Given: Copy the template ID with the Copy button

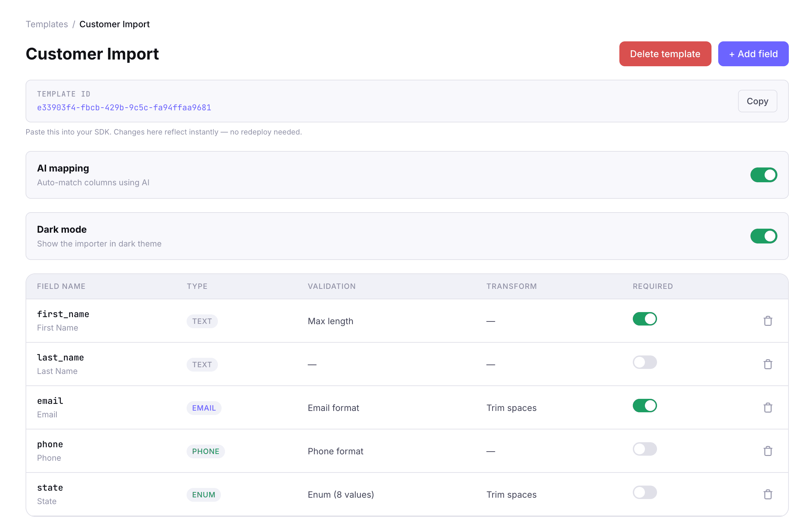Looking at the screenshot, I should (757, 101).
